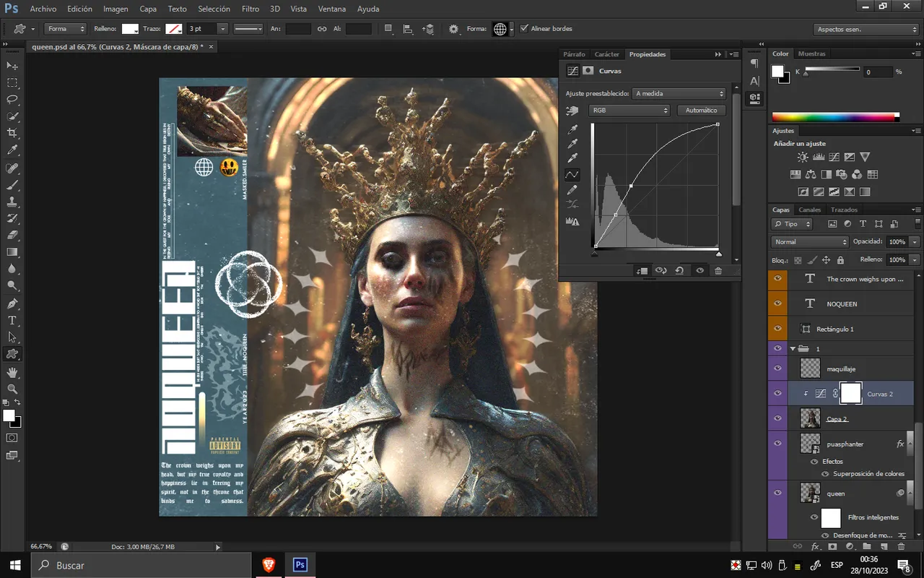Viewport: 924px width, 578px height.
Task: Toggle clip-to-layer button in Propiedades panel
Action: (642, 270)
